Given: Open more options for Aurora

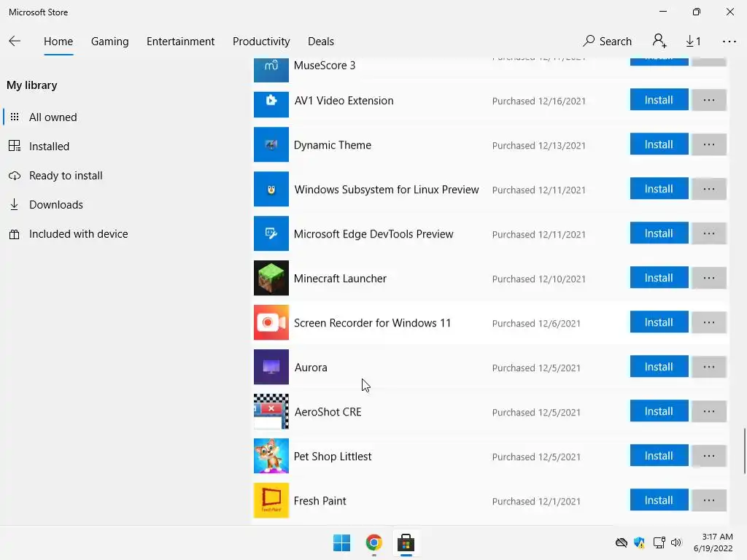Looking at the screenshot, I should point(709,367).
